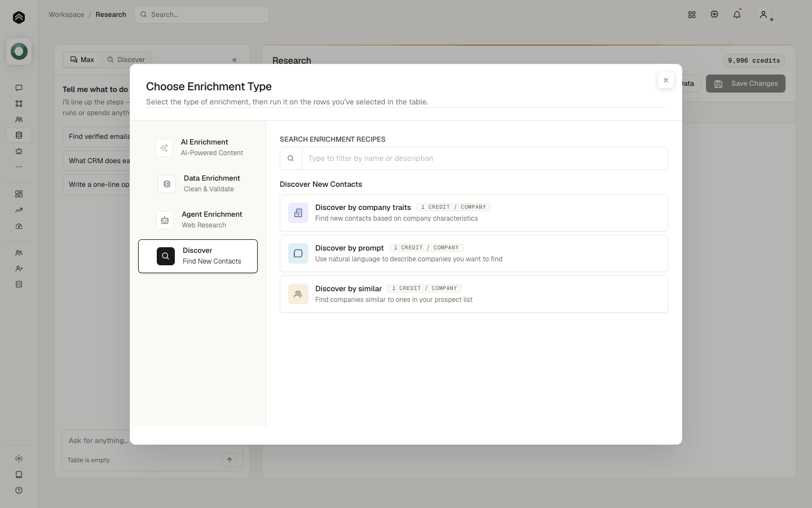Choose Discover by company traits recipe
This screenshot has height=508, width=812.
(474, 213)
